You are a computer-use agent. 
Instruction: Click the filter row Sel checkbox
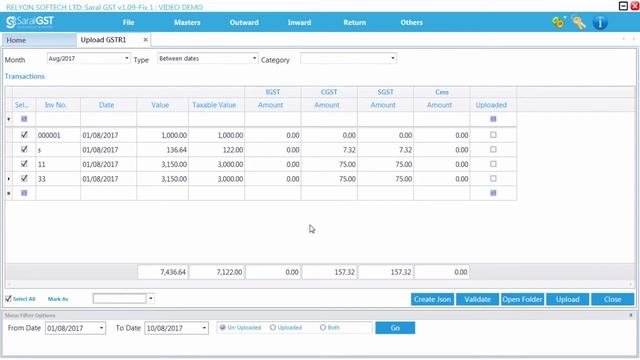coord(24,119)
